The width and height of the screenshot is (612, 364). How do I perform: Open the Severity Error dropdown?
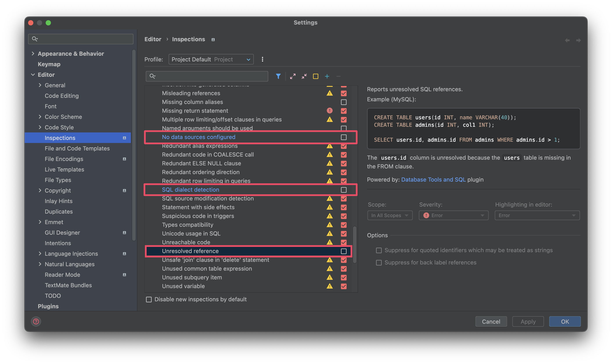(x=454, y=215)
